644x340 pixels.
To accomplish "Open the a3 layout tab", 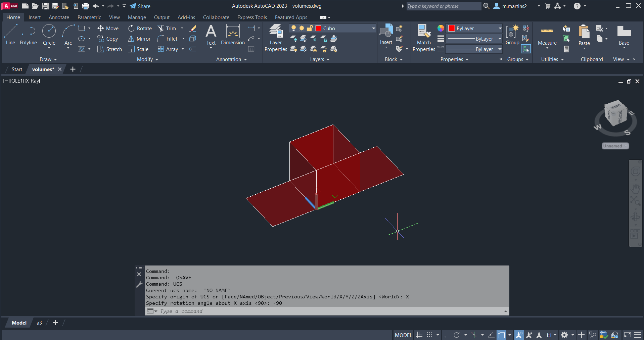I will click(x=39, y=323).
